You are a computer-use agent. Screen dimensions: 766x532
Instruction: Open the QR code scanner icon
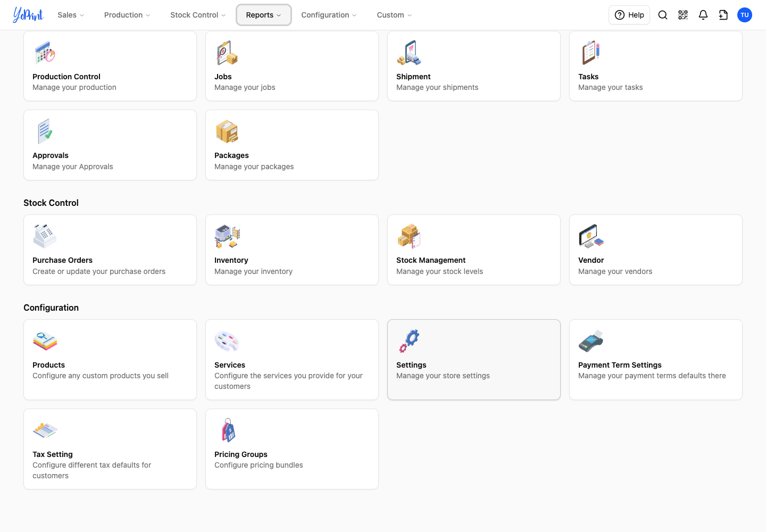[x=683, y=15]
